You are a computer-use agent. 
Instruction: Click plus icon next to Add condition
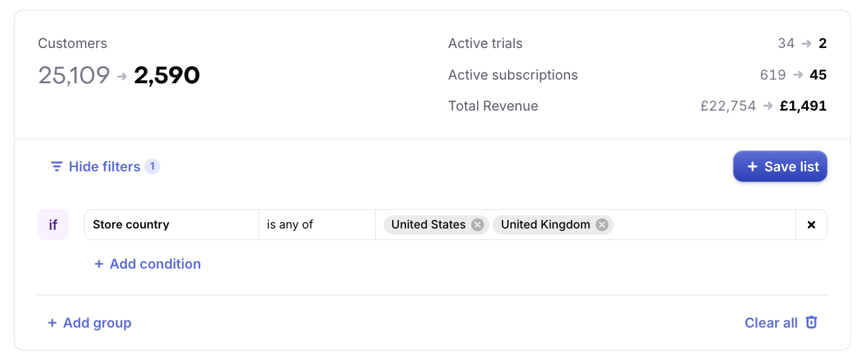tap(99, 264)
